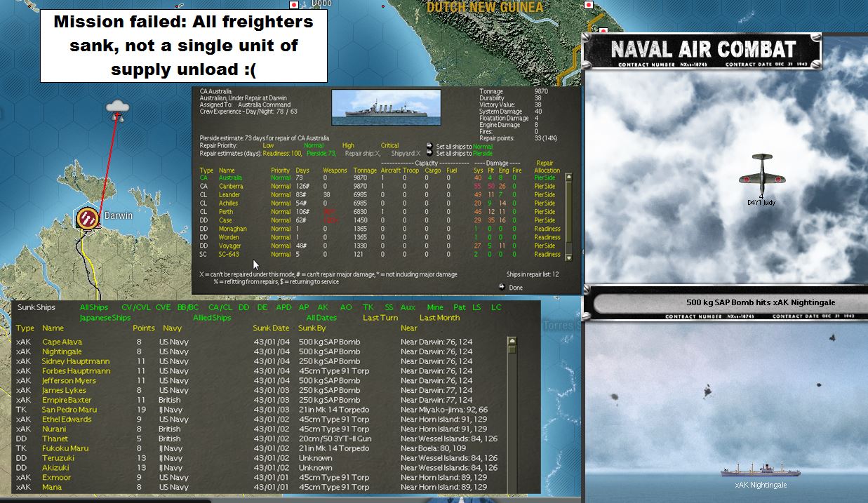Choose Readiness: 100 repair estimate
Image resolution: width=868 pixels, height=503 pixels.
[x=282, y=153]
